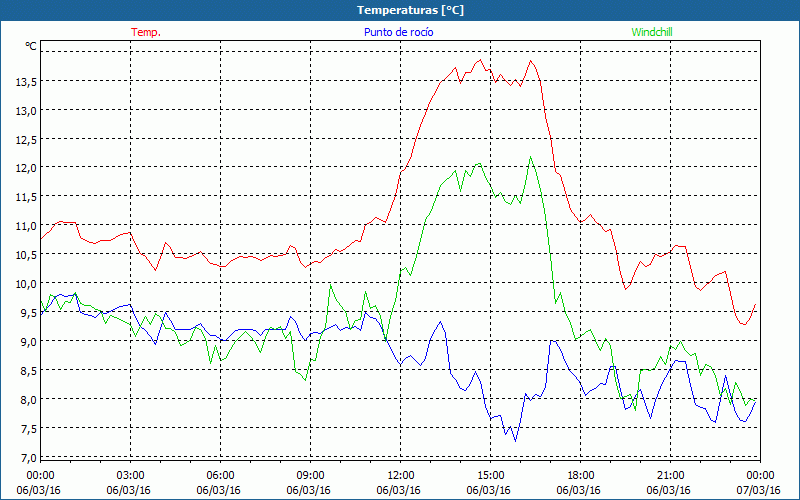Click the 15:00 time axis label
Viewport: 800px width, 500px height.
coord(490,476)
